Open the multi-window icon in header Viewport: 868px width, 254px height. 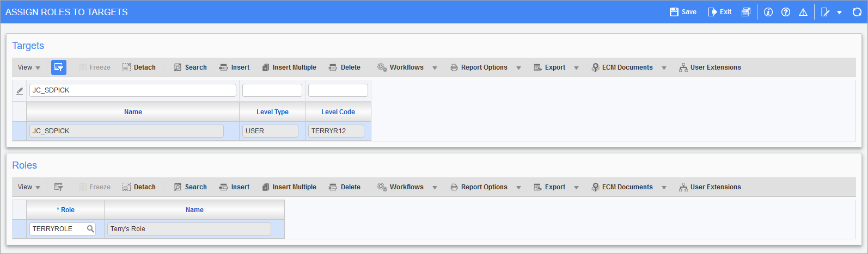coord(746,12)
